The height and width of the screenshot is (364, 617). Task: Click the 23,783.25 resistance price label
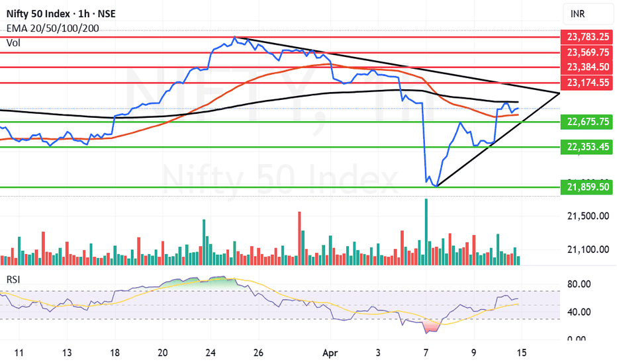pyautogui.click(x=587, y=37)
